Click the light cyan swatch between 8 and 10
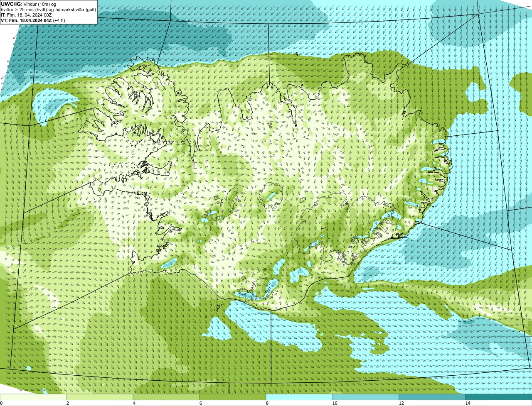Image resolution: width=532 pixels, height=406 pixels. [x=299, y=397]
